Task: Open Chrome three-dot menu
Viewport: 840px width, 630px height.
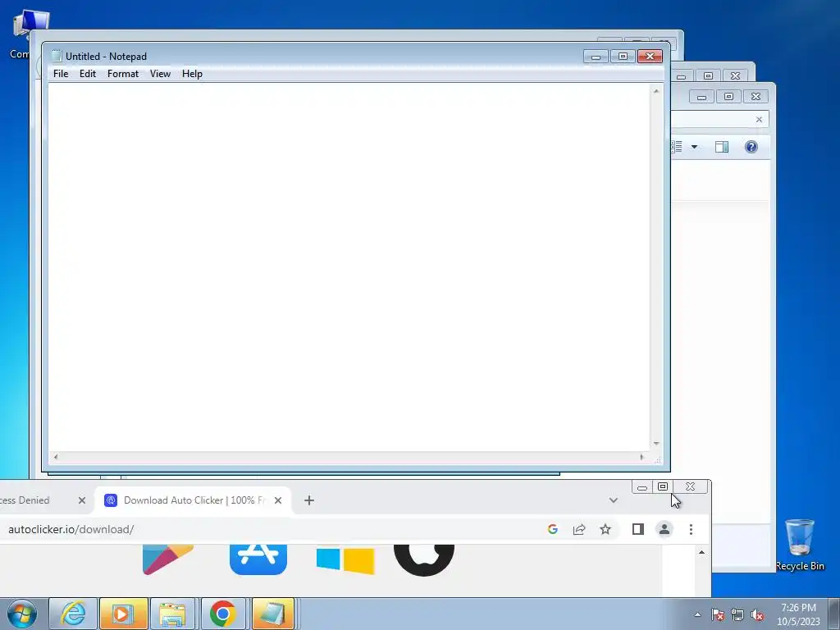Action: [691, 529]
